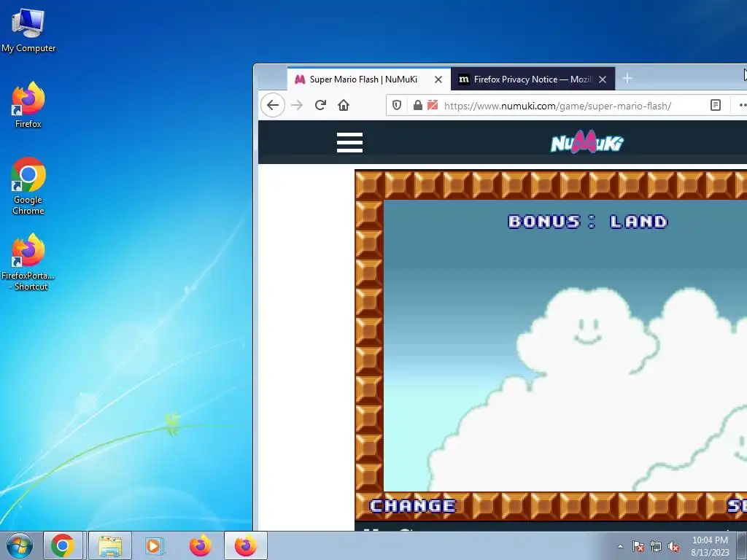Click the first Firefox taskbar icon
Viewport: 747px width, 560px height.
point(201,545)
